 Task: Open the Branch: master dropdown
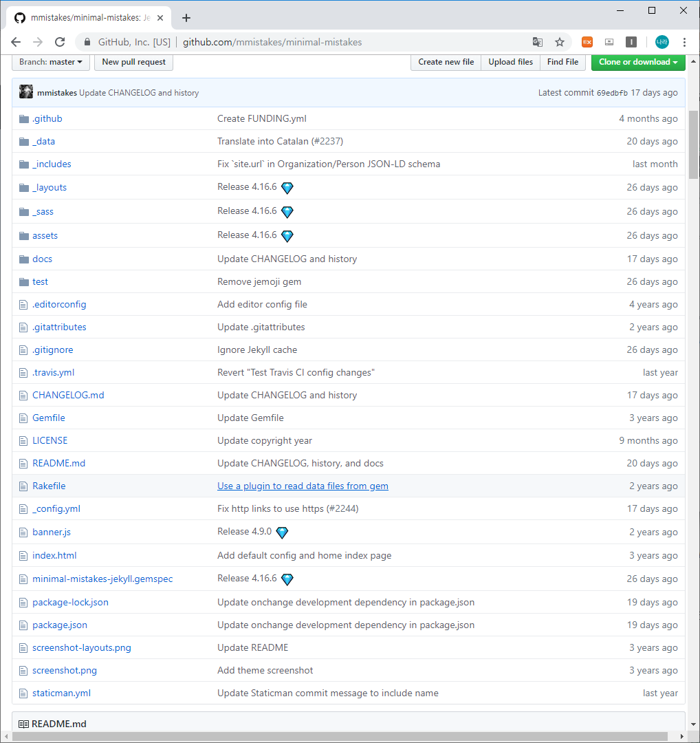51,62
